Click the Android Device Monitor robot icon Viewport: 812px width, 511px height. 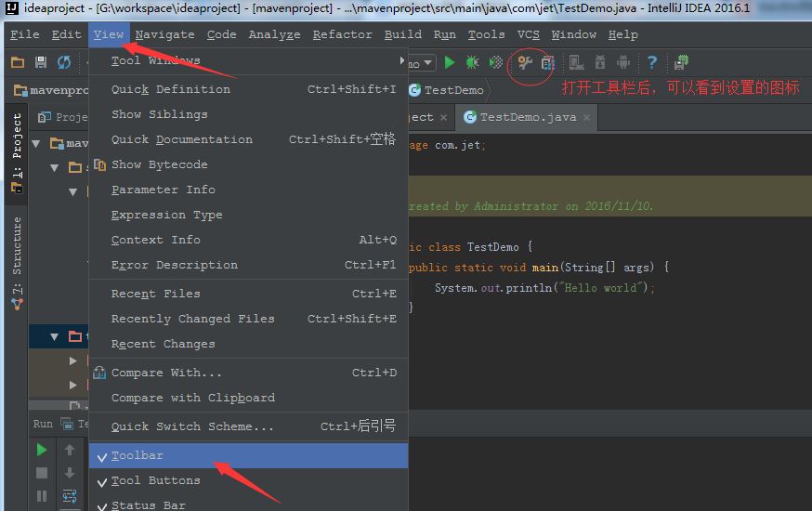tap(623, 62)
